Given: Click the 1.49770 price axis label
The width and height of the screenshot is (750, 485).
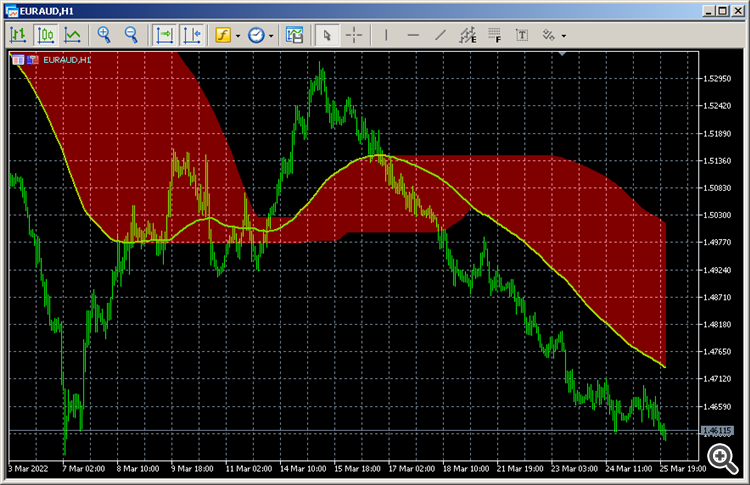Looking at the screenshot, I should click(x=717, y=242).
